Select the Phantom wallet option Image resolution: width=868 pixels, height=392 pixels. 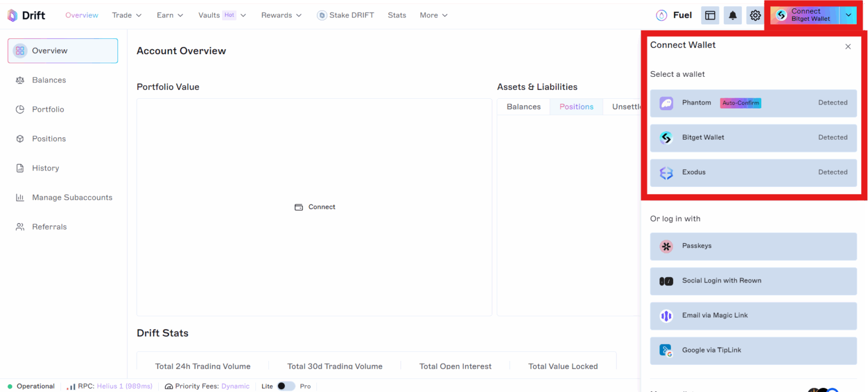(753, 103)
